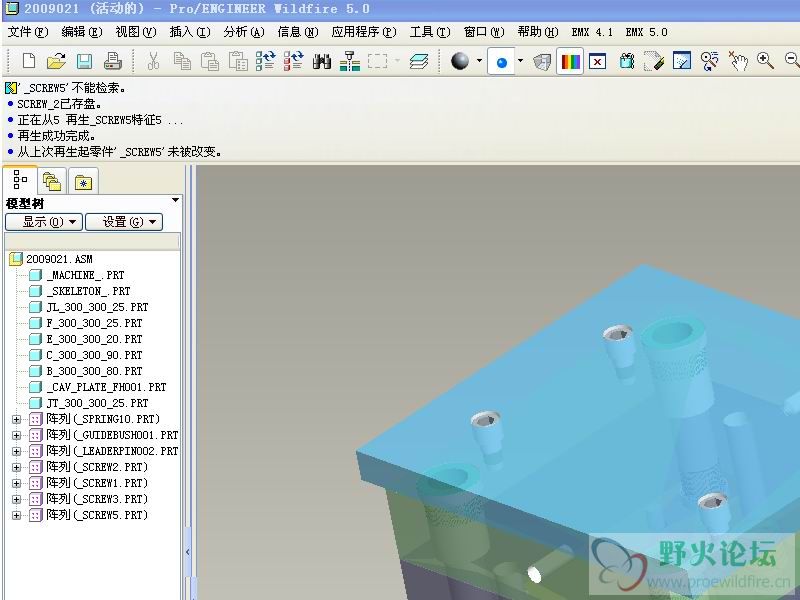800x600 pixels.
Task: Open the 分析(A) menu
Action: pyautogui.click(x=244, y=32)
